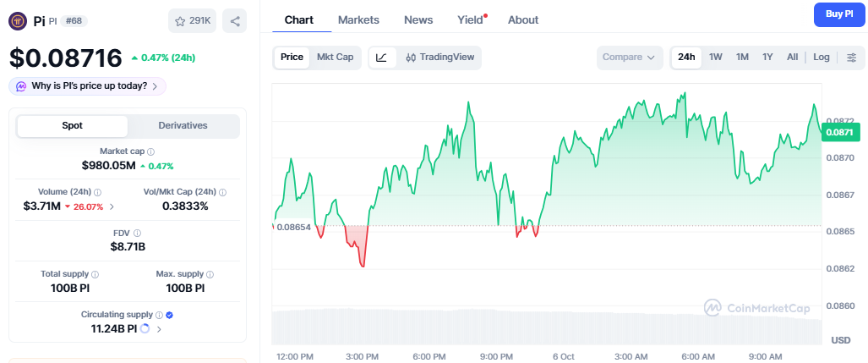Click the $8.71B FDV value
This screenshot has height=363, width=868.
click(128, 246)
